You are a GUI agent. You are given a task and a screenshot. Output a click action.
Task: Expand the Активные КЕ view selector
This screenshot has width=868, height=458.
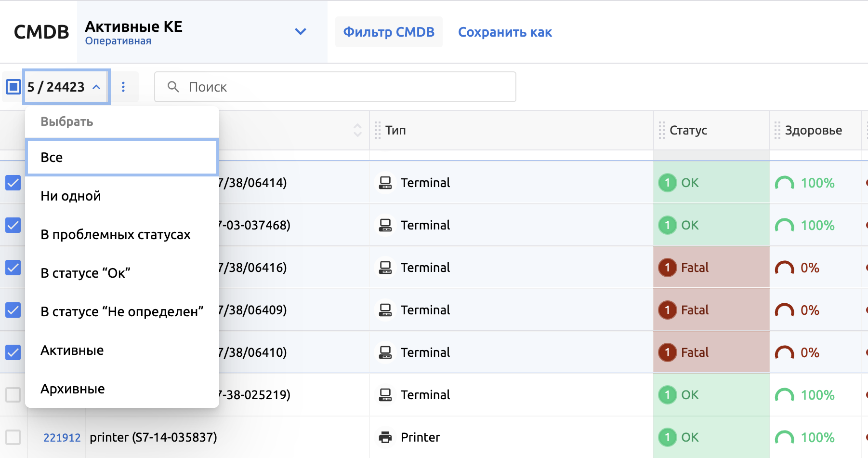pos(300,32)
